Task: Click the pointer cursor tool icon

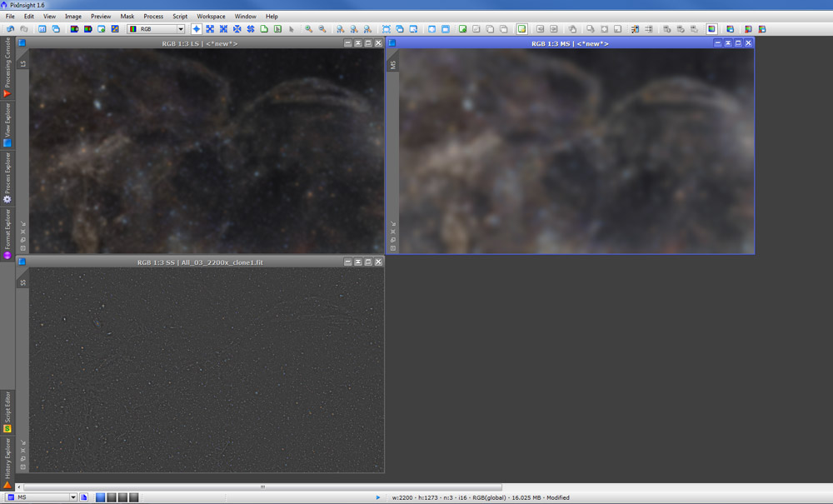Action: point(292,29)
